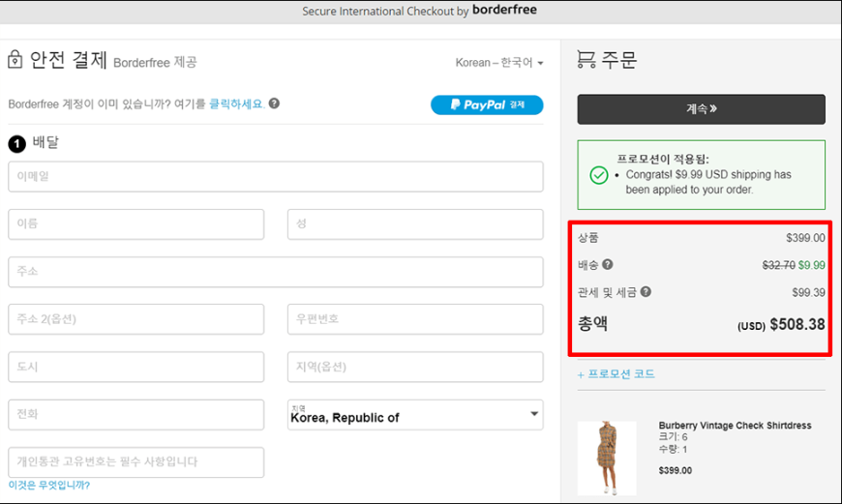Click the 수량: 1 quantity text

673,449
